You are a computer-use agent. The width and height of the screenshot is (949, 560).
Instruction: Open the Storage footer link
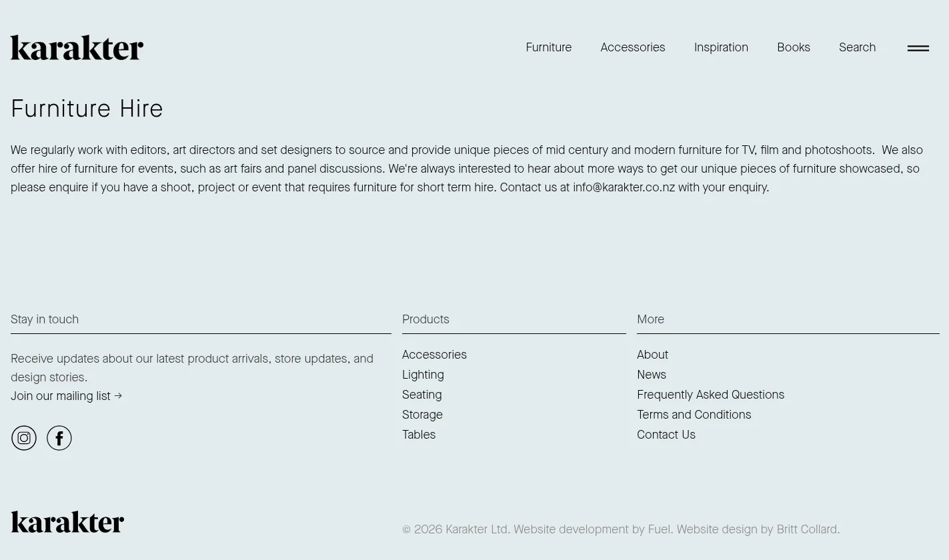click(422, 415)
